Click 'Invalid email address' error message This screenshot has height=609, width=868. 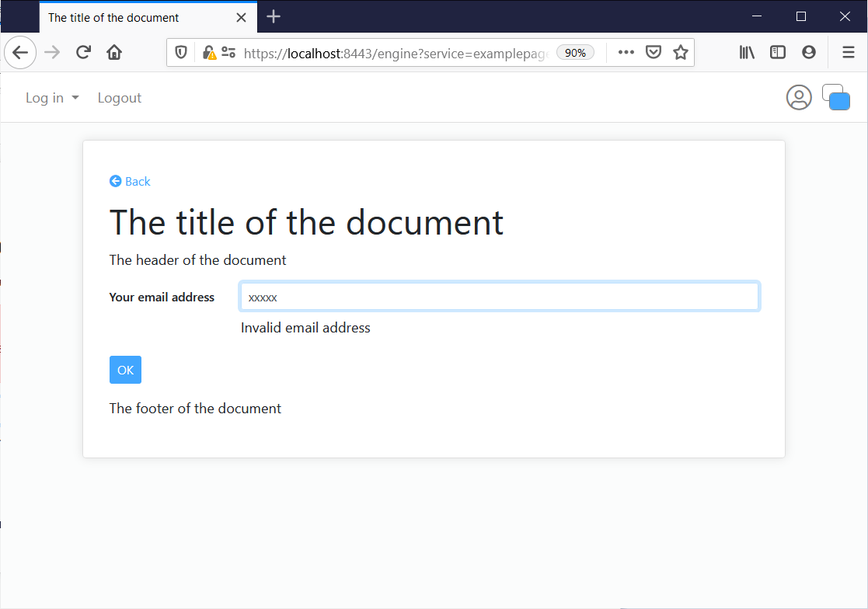tap(305, 328)
